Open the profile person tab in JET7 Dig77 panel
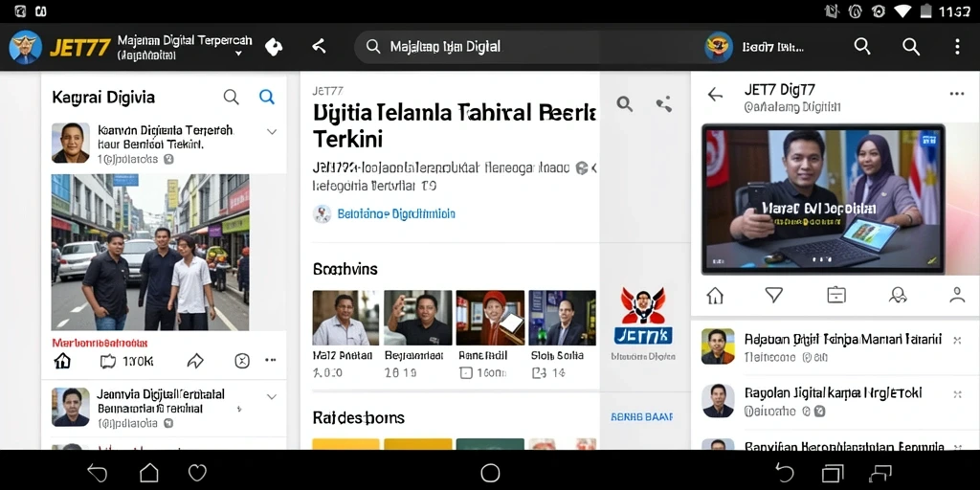Image resolution: width=980 pixels, height=490 pixels. point(957,295)
